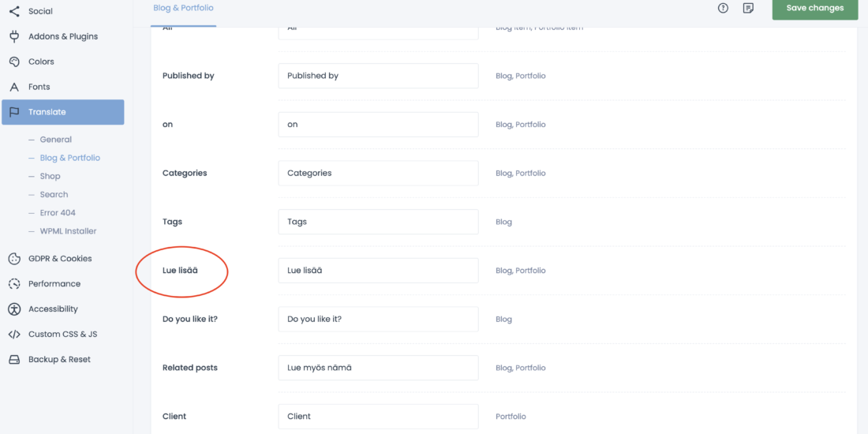Open the General translate submenu
The height and width of the screenshot is (434, 868).
(x=55, y=140)
